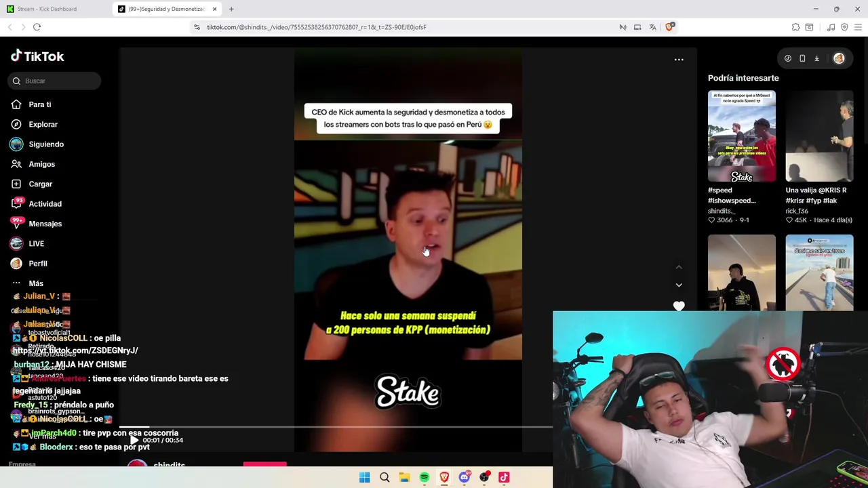Click the tiktok.com URL address bar

[317, 27]
